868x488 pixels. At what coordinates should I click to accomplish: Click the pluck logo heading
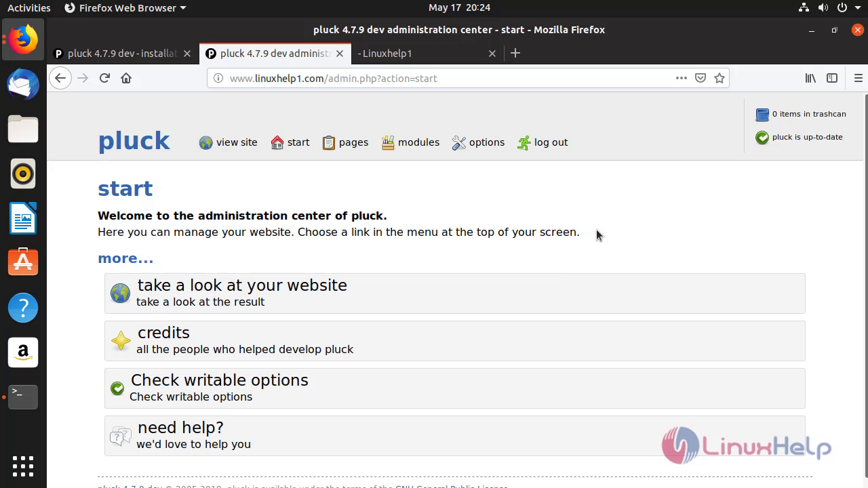(x=134, y=141)
